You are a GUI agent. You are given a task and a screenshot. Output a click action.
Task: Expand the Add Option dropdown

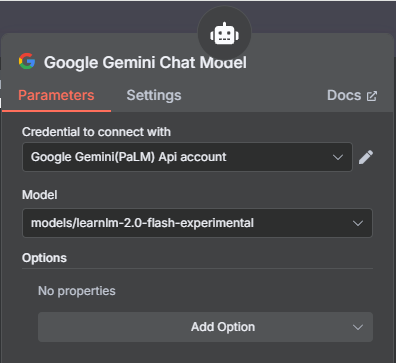tap(205, 327)
